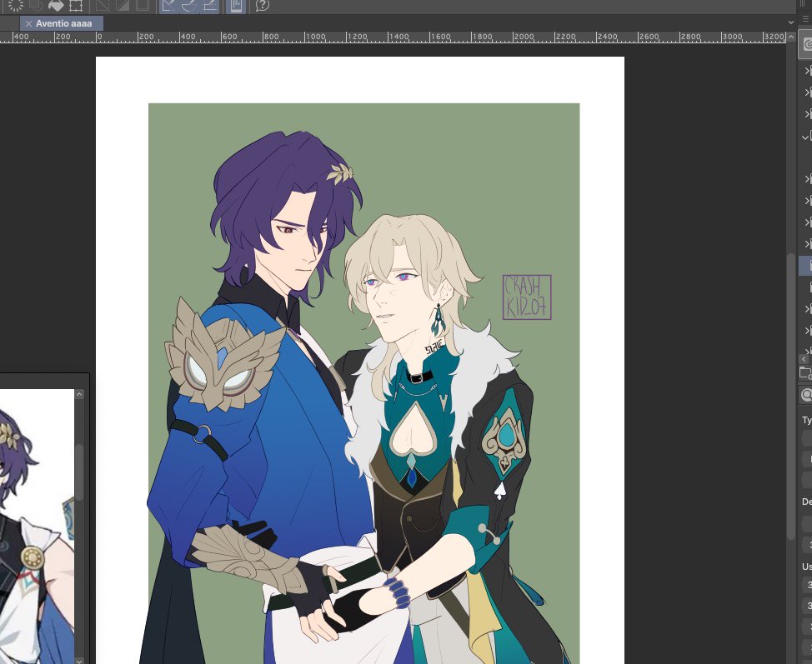Screen dimensions: 812x664
Task: Click the dimmed selection border icon
Action: 142,6
